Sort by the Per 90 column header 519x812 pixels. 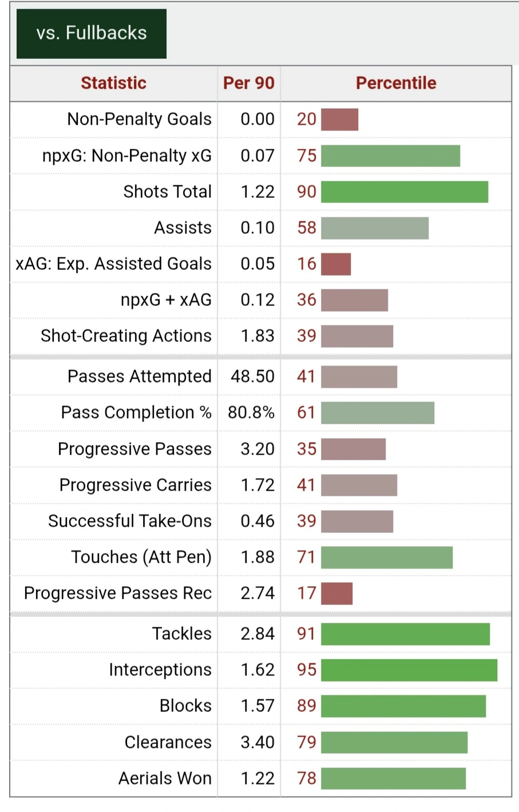pyautogui.click(x=248, y=83)
